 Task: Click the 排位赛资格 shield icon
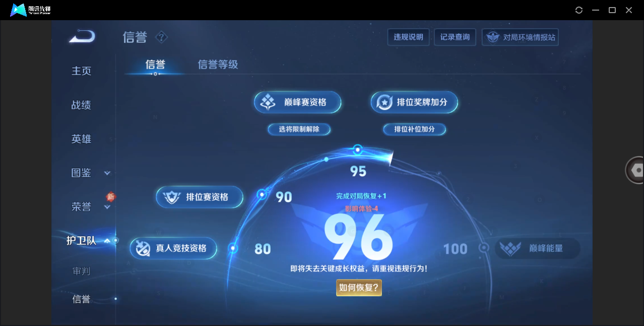(x=171, y=197)
